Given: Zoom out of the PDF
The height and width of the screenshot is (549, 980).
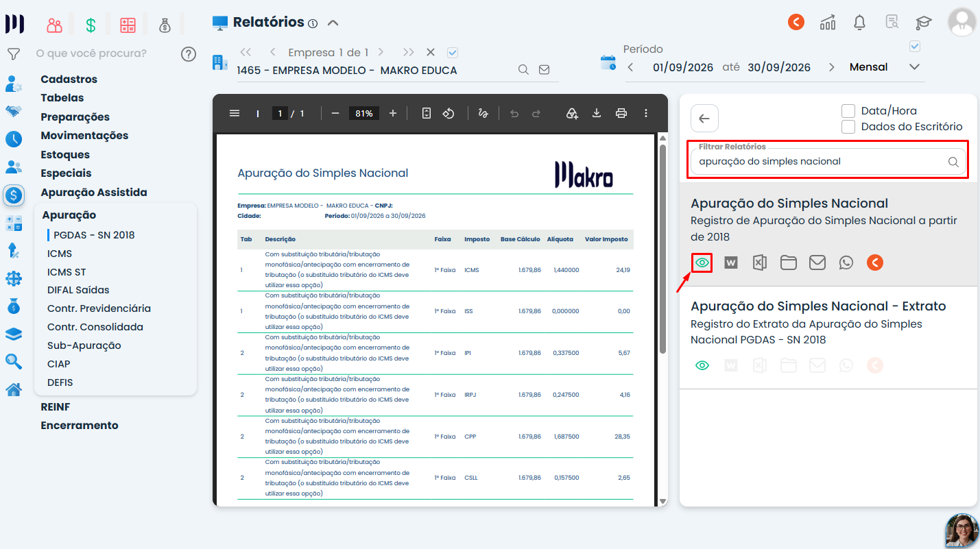Looking at the screenshot, I should [335, 113].
